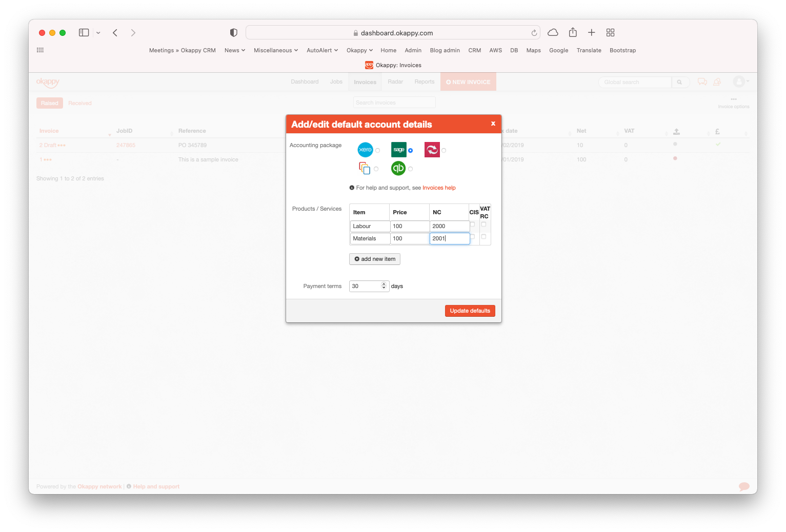Image resolution: width=786 pixels, height=532 pixels.
Task: Click the Update defaults button
Action: (x=470, y=311)
